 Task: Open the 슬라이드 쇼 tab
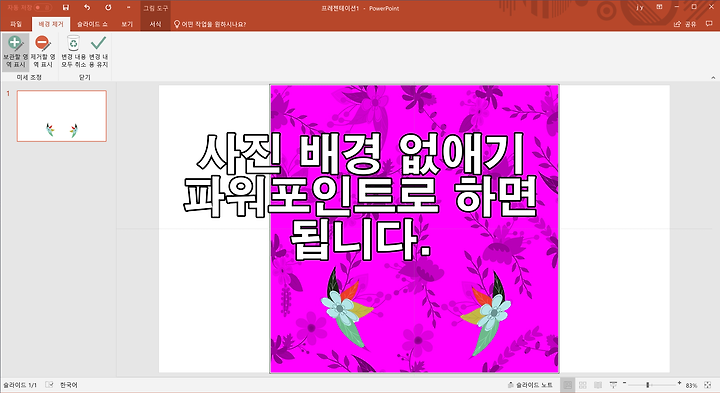coord(92,24)
